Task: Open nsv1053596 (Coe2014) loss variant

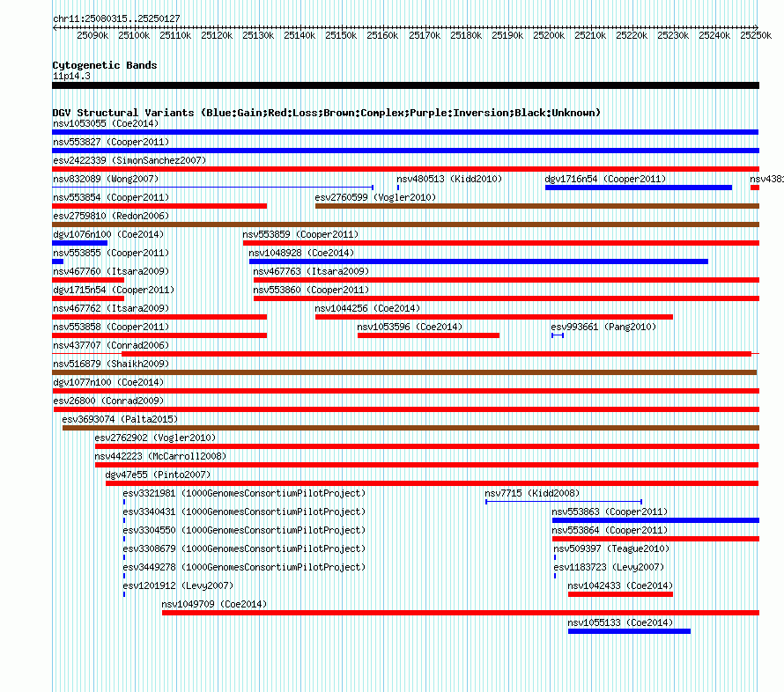Action: [410, 327]
